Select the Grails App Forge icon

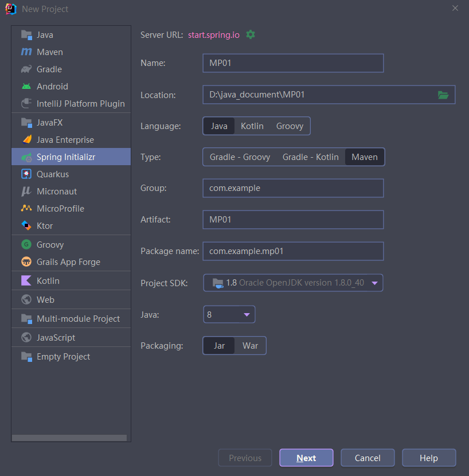(x=26, y=262)
